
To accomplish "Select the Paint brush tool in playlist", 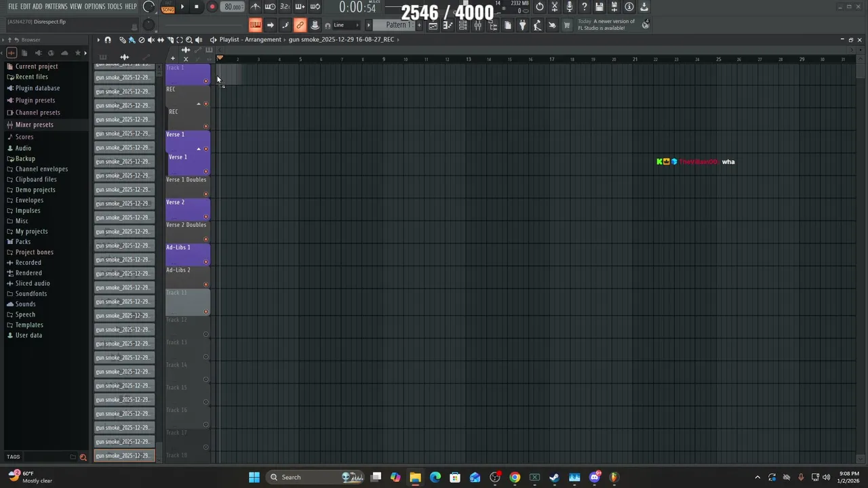I will 132,40.
